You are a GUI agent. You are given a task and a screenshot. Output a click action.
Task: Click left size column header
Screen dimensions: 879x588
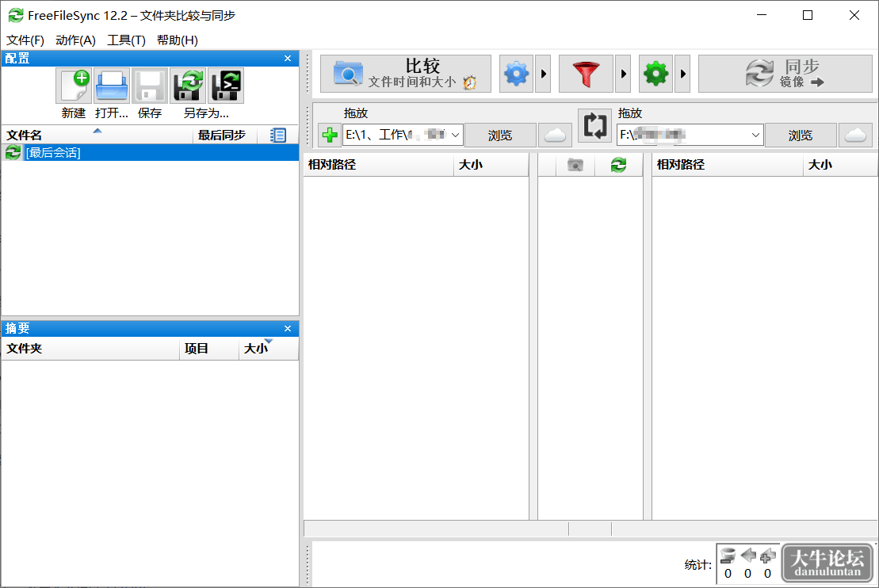(x=491, y=165)
